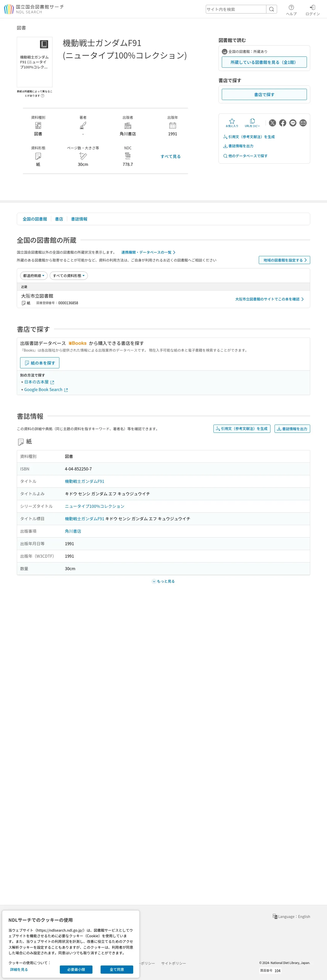Click the 資料種別 book icon

[38, 125]
